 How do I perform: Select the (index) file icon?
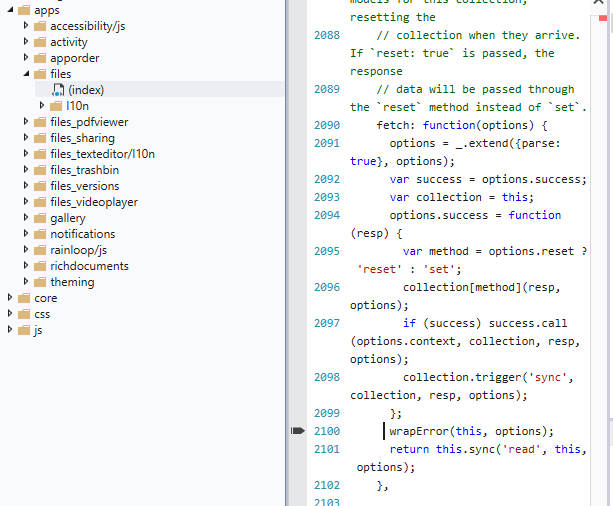[57, 90]
